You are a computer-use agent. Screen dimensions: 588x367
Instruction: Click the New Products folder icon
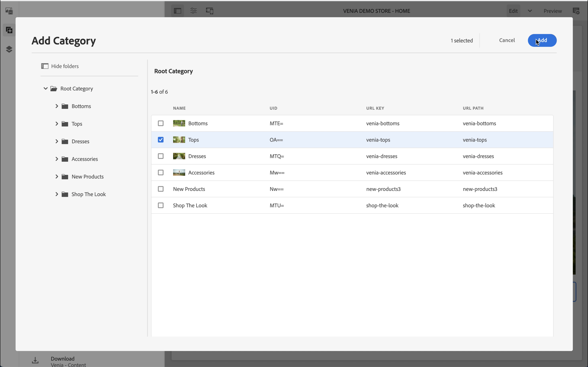point(65,177)
